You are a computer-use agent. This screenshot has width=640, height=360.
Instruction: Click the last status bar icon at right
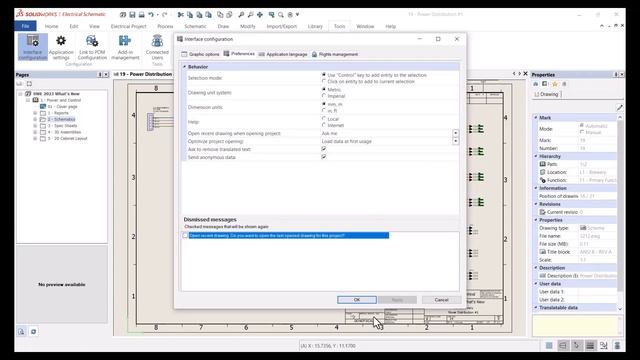tap(617, 346)
